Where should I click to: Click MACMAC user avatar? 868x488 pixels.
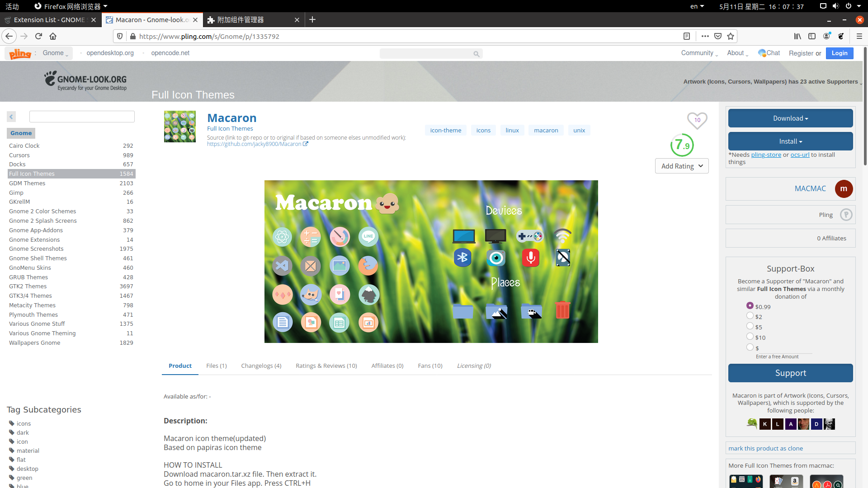tap(844, 189)
